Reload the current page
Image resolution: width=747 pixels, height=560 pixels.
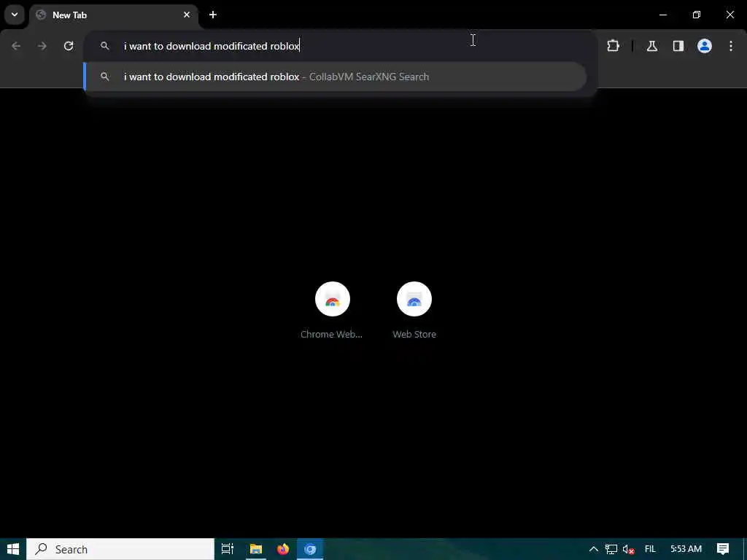pos(69,46)
